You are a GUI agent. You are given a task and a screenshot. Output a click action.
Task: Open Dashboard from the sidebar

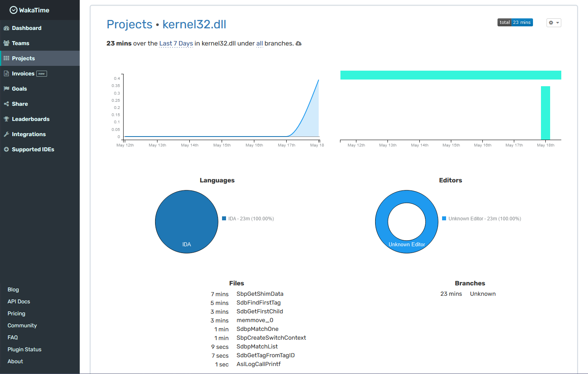(x=40, y=28)
